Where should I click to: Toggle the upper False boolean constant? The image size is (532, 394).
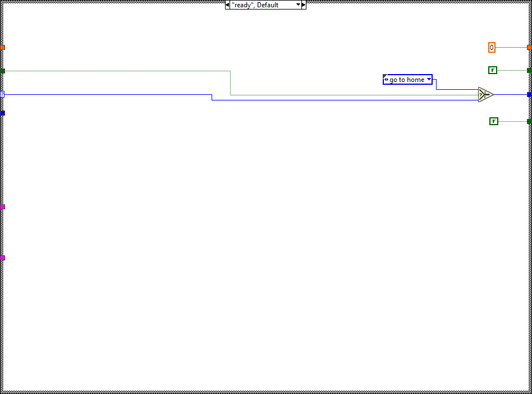[x=493, y=70]
